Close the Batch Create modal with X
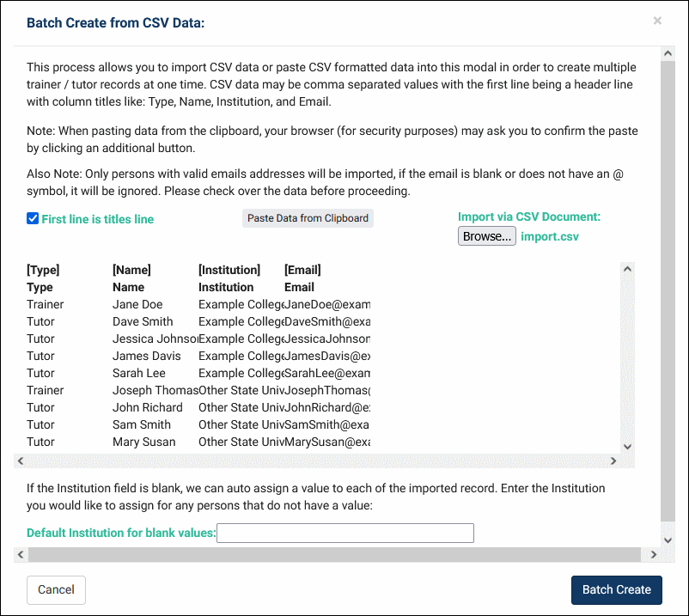 657,21
